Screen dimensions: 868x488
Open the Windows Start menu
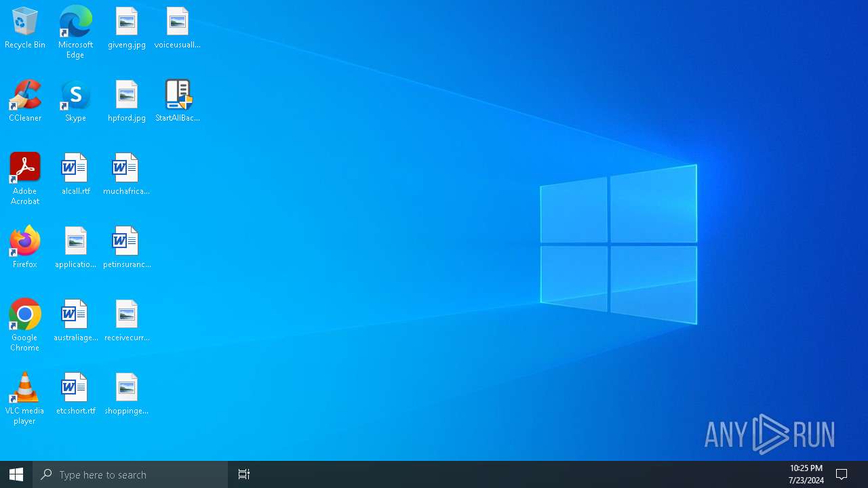coord(16,474)
